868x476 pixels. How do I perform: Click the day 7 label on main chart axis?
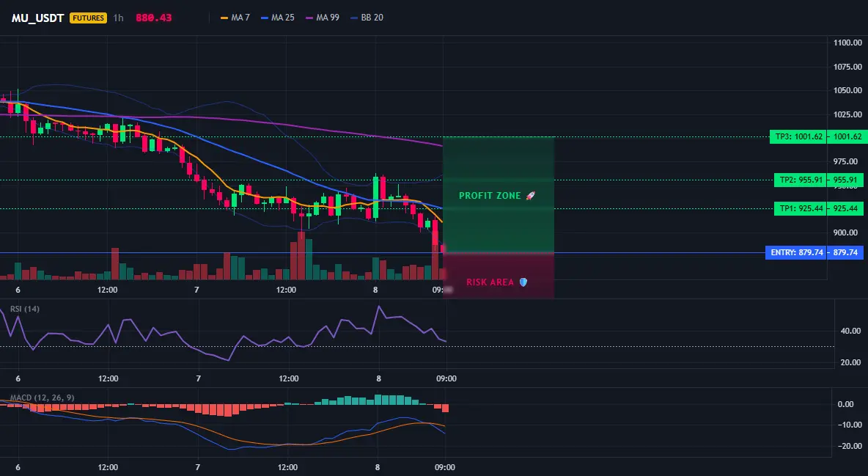[196, 290]
